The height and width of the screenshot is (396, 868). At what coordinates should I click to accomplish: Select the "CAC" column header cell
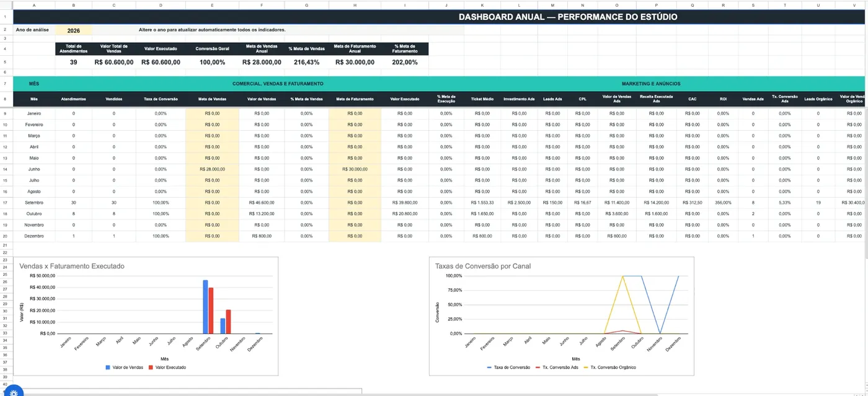(693, 99)
